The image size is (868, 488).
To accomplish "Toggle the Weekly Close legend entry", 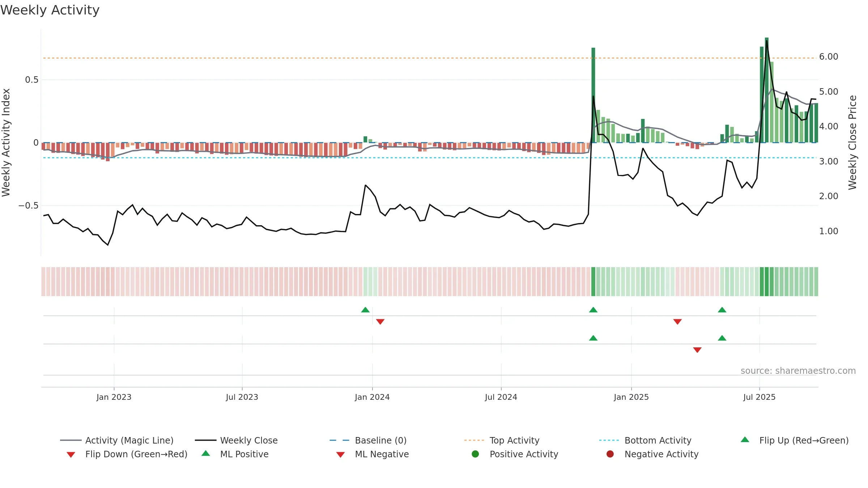I will pos(236,440).
